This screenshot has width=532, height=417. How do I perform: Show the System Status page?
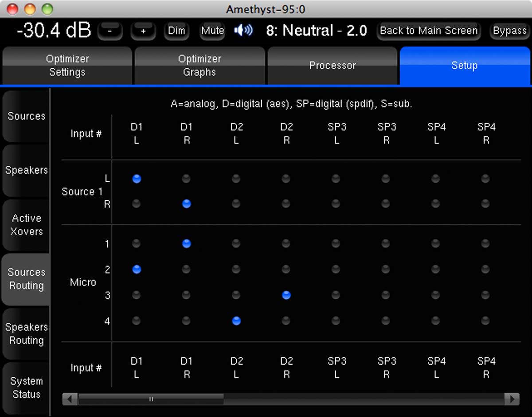(26, 388)
